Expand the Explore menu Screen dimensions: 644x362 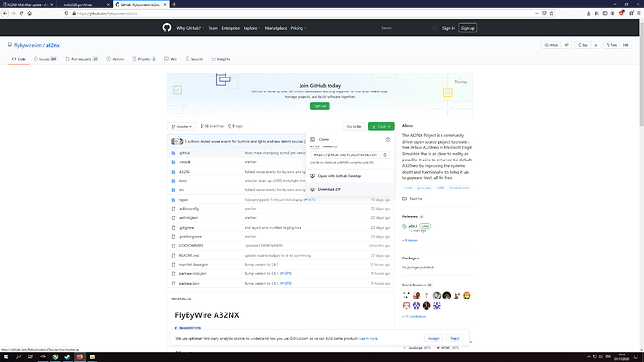[x=252, y=28]
